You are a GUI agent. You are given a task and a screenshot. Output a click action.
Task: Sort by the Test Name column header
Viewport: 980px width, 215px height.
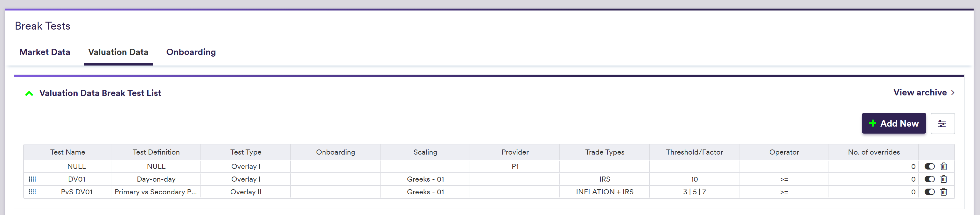67,152
